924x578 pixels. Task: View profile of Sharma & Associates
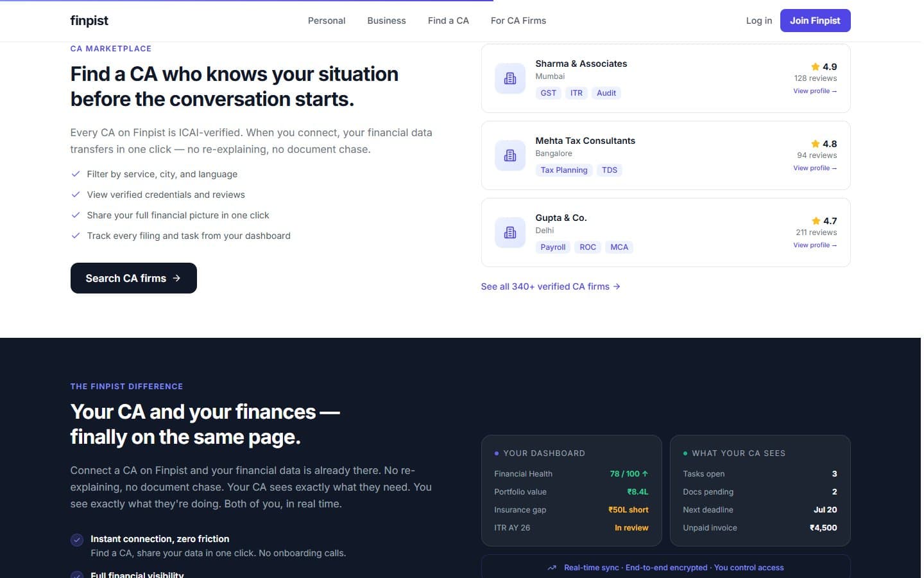point(815,91)
